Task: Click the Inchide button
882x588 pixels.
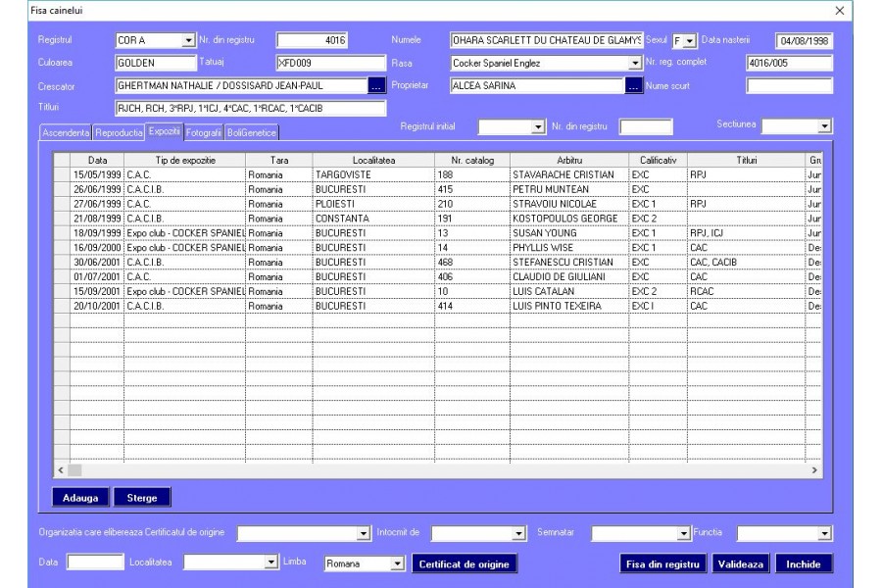Action: click(x=804, y=563)
